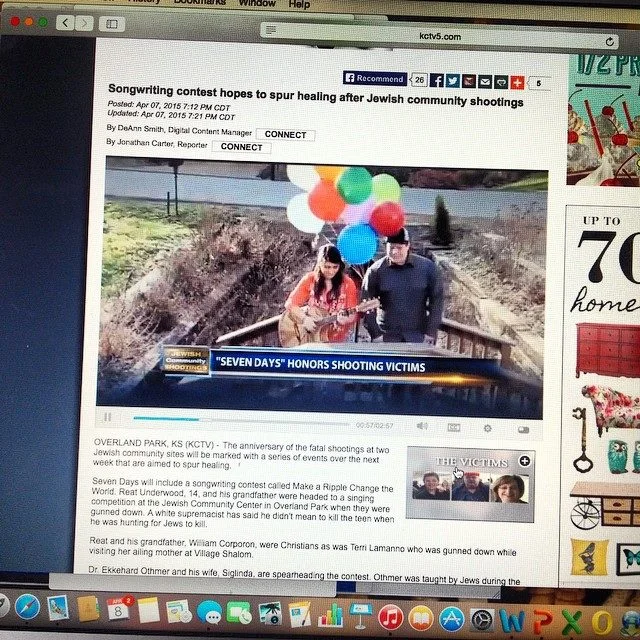
Task: Click the kctv5.com address field
Action: tap(439, 36)
